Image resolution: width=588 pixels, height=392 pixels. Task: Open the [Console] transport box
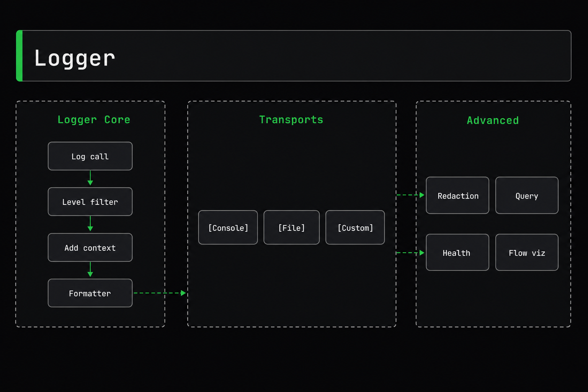pos(228,227)
